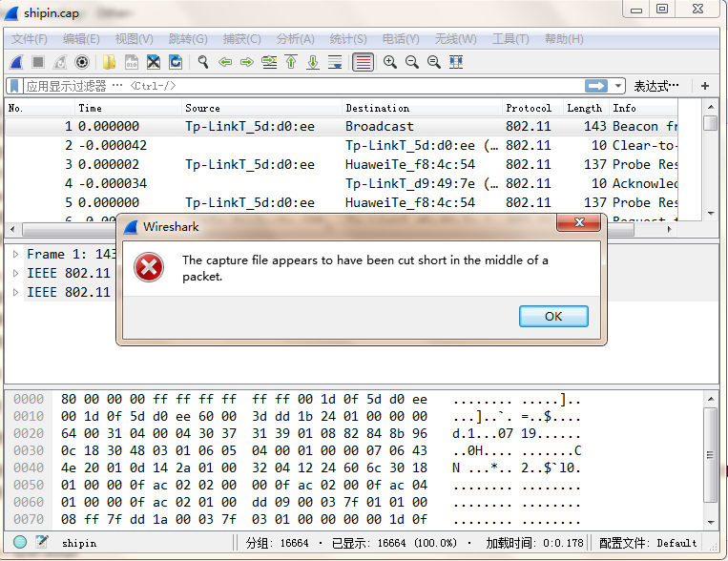
Task: Open 工具(T) menu
Action: pyautogui.click(x=510, y=39)
